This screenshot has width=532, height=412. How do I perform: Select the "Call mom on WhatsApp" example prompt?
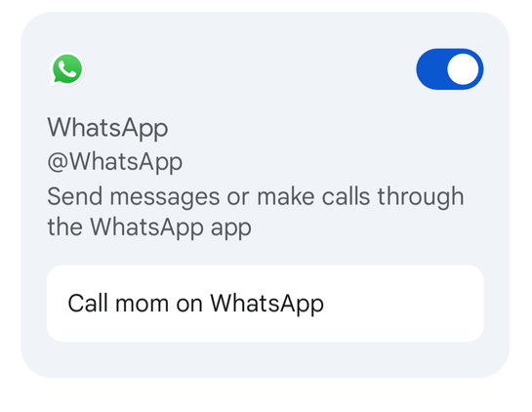coord(266,303)
